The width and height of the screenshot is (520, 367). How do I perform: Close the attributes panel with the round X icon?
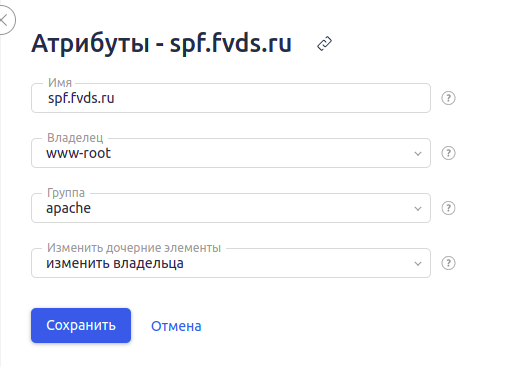(5, 20)
